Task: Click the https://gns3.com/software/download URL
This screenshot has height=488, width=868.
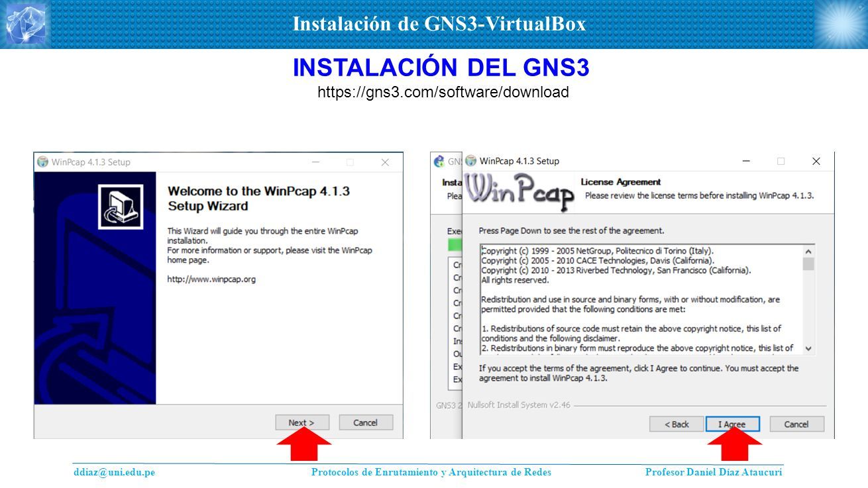Action: click(443, 92)
